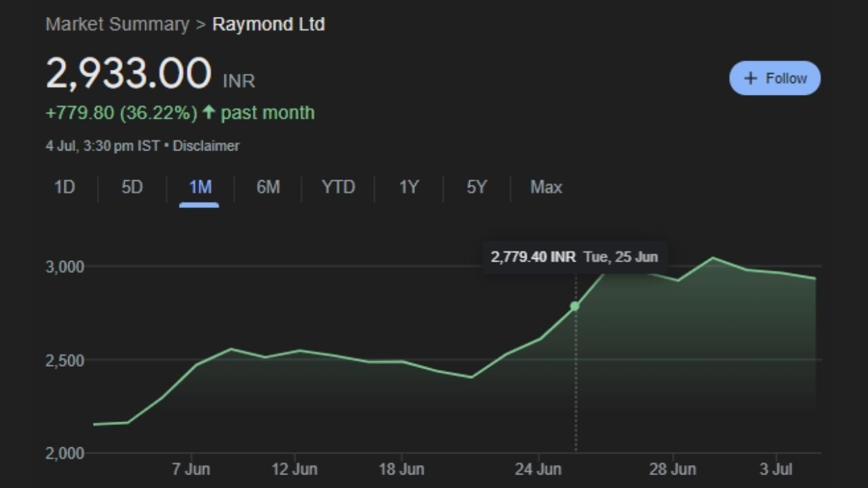Screen dimensions: 868x488
Task: Click the 4 Jul, 3:30 pm IST timestamp
Action: (102, 146)
